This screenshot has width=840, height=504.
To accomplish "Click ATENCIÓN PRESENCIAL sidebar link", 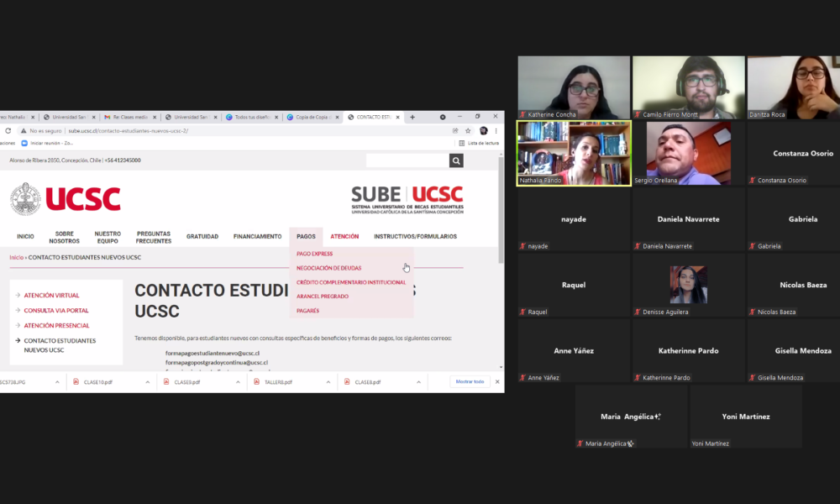I will pos(57,325).
